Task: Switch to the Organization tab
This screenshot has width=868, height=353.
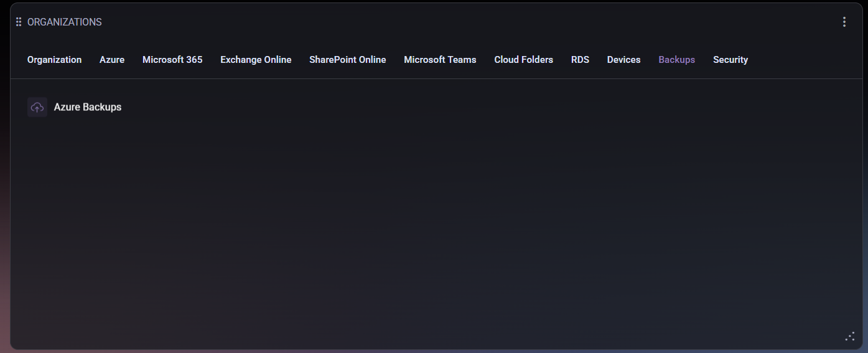Action: [54, 60]
